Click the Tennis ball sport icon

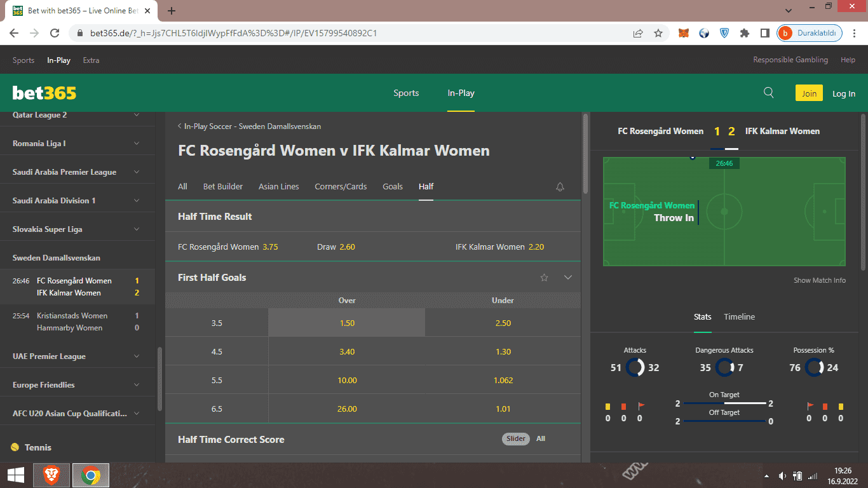[x=15, y=447]
